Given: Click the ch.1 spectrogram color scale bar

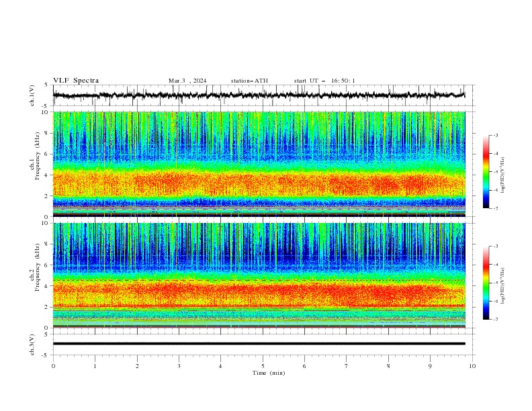Looking at the screenshot, I should 486,172.
